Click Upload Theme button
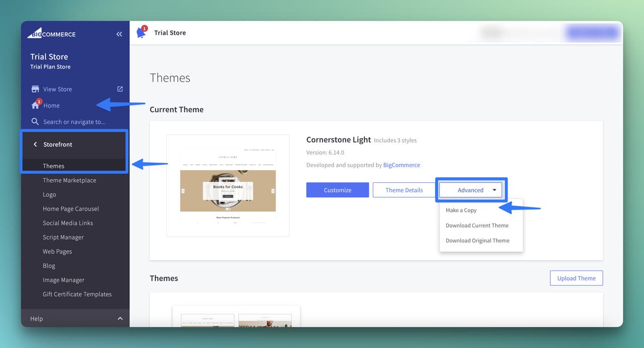The image size is (644, 348). tap(577, 278)
